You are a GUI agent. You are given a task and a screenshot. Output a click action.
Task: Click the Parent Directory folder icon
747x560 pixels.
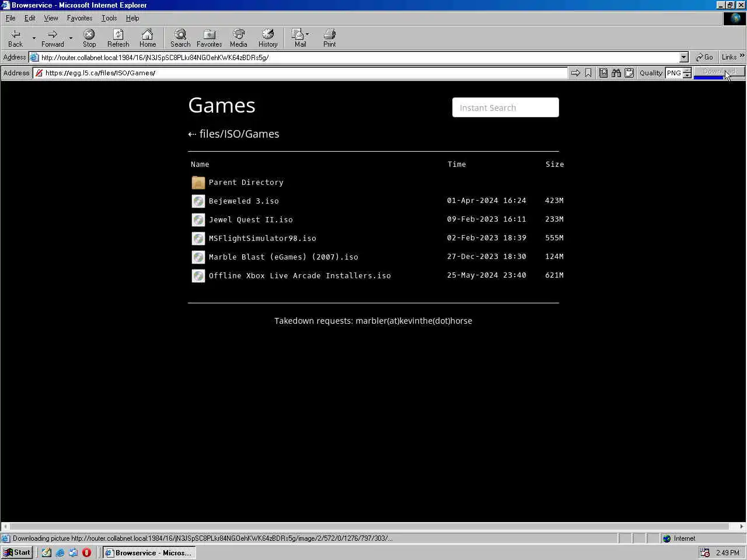198,183
